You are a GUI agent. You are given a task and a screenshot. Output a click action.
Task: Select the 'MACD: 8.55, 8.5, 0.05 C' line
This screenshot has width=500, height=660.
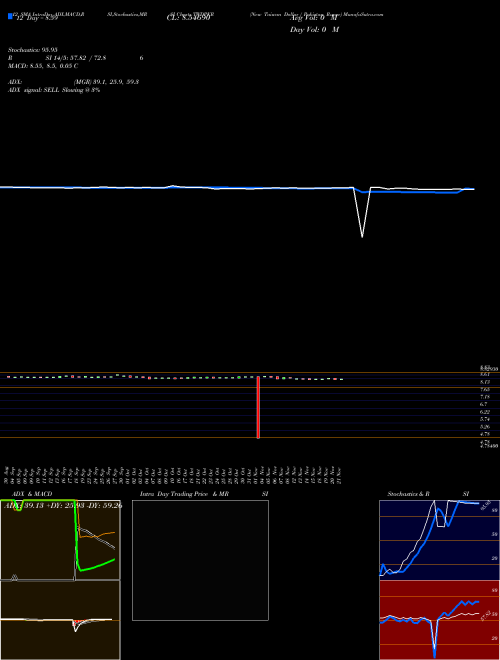43,66
